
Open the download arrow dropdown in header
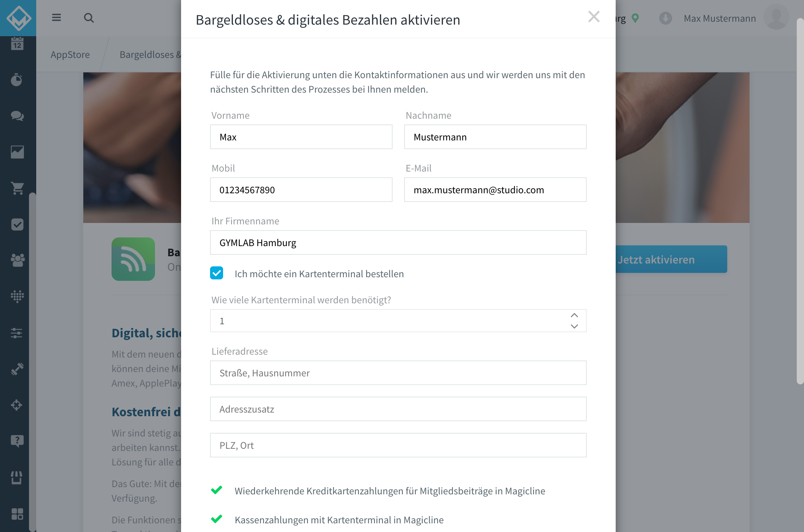tap(665, 18)
